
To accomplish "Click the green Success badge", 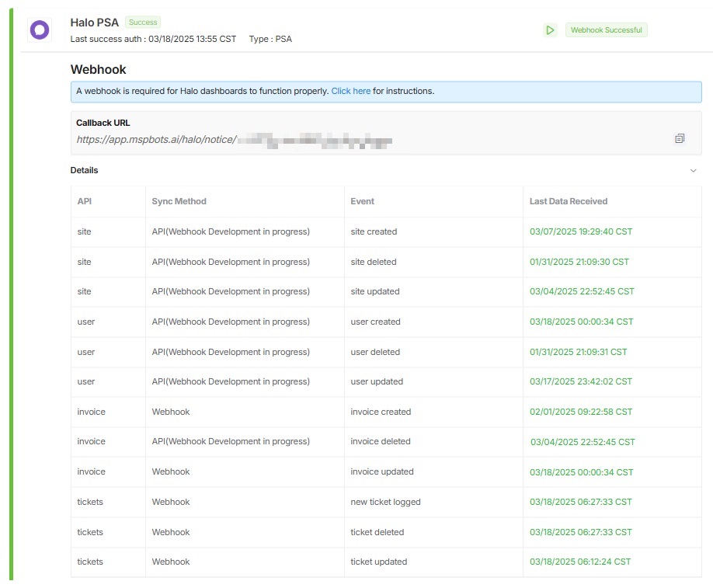I will point(143,23).
